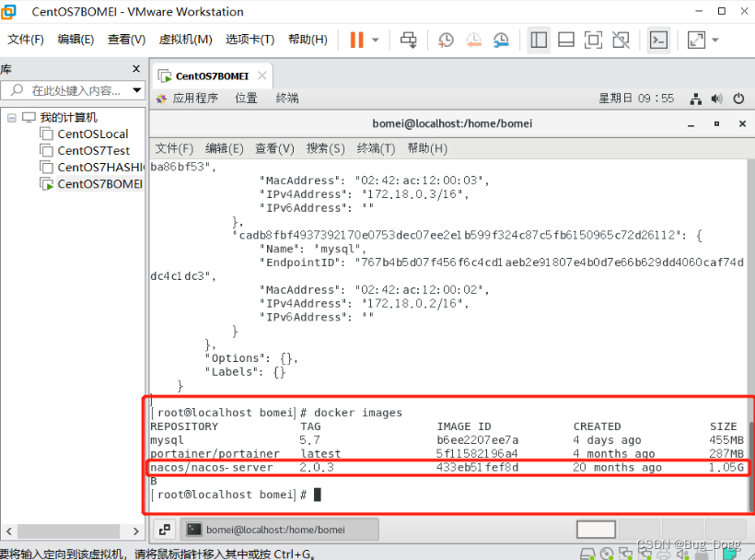Screen dimensions: 755x560
Task: Click the network status icon in guest
Action: (696, 99)
